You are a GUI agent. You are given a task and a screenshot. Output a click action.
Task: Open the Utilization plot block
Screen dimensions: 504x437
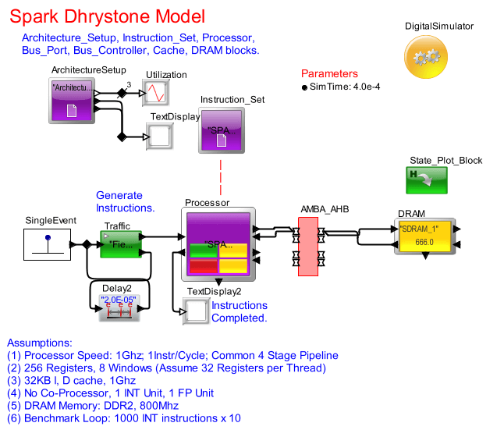pyautogui.click(x=154, y=93)
